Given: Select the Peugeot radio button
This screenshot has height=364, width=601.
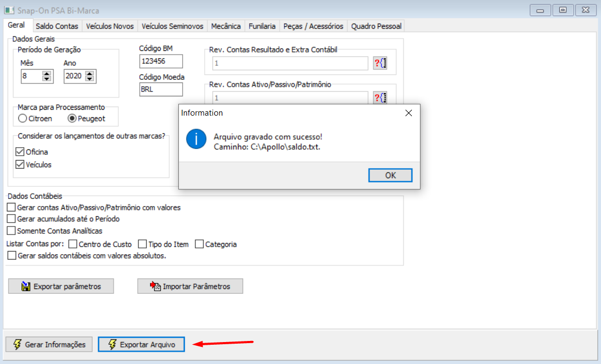Looking at the screenshot, I should tap(72, 118).
